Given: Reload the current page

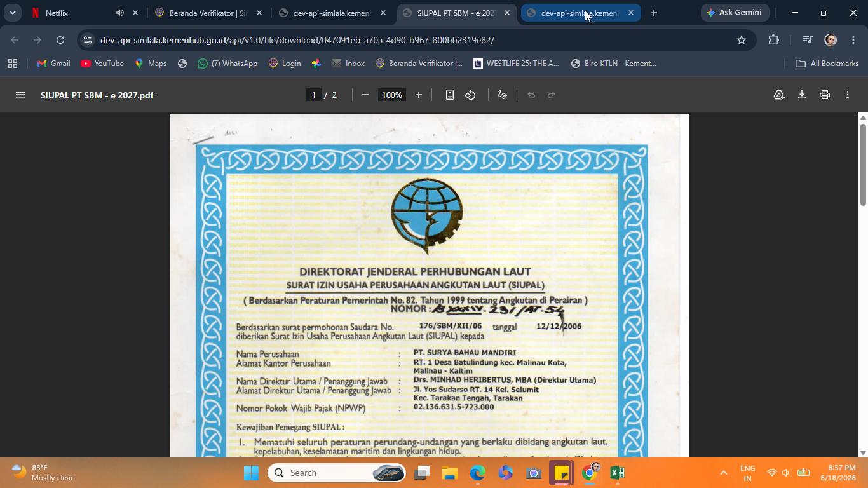Looking at the screenshot, I should pos(60,40).
